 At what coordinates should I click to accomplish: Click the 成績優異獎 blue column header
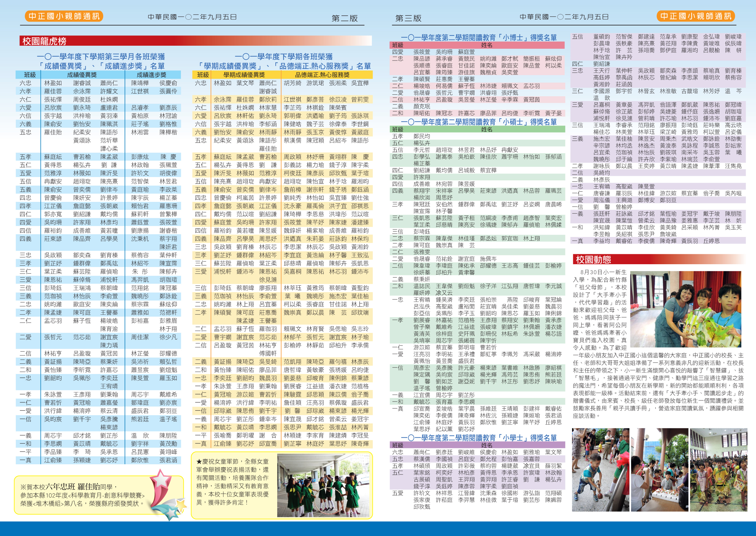pyautogui.click(x=82, y=75)
